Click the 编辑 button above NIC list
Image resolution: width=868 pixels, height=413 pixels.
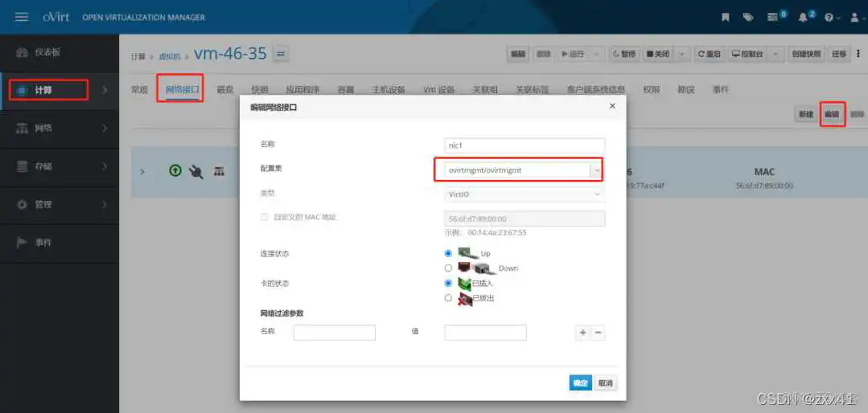coord(832,114)
